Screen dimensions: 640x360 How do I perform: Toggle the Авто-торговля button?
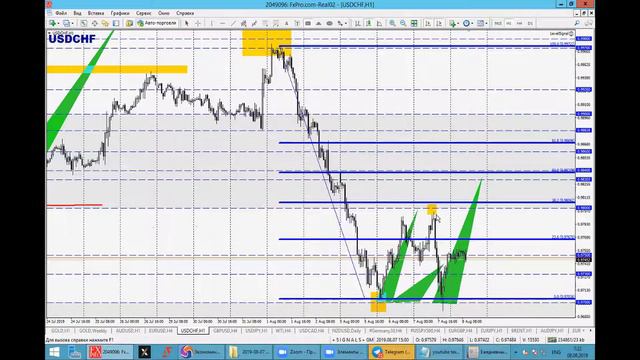(157, 23)
